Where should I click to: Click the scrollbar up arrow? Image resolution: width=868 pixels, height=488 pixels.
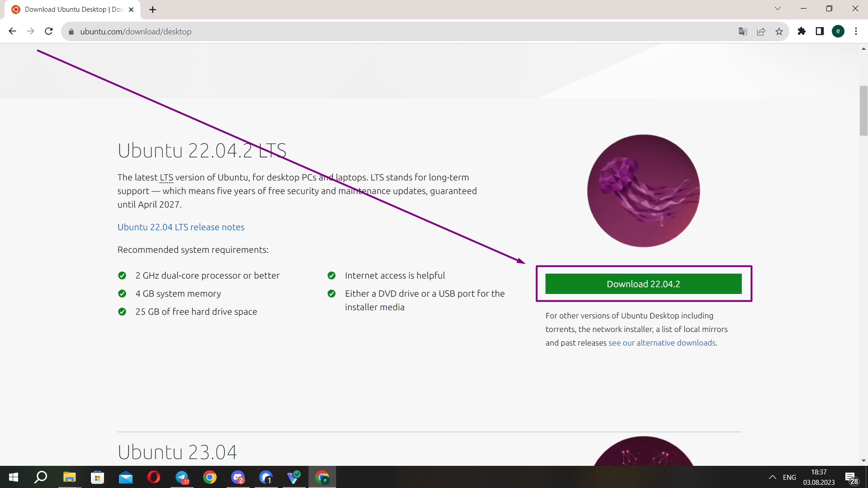(x=863, y=48)
